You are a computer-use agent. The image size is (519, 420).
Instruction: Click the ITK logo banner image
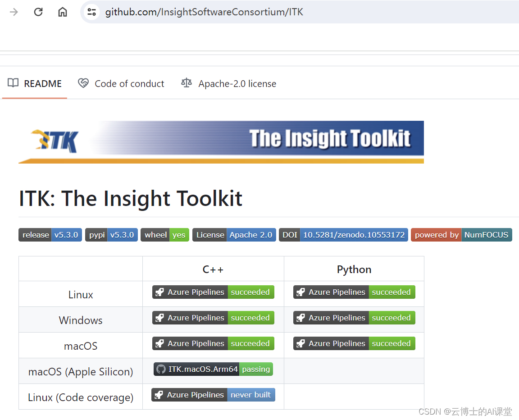pos(221,142)
